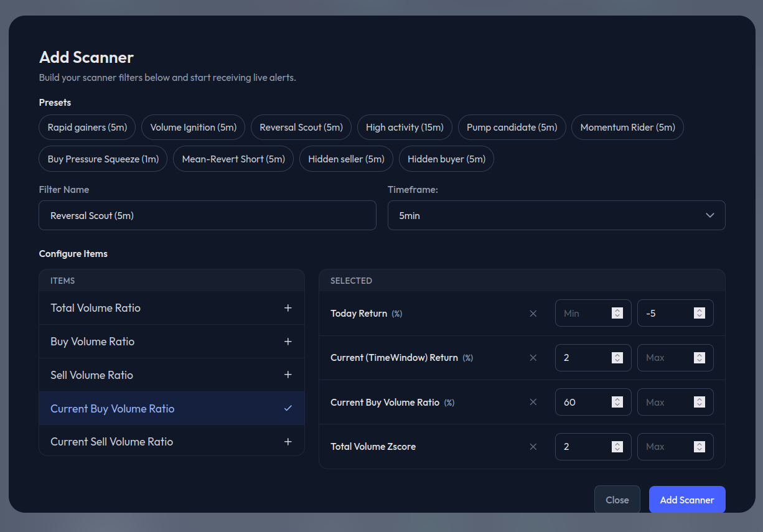
Task: Click plus icon for Current Sell Volume Ratio
Action: click(288, 442)
